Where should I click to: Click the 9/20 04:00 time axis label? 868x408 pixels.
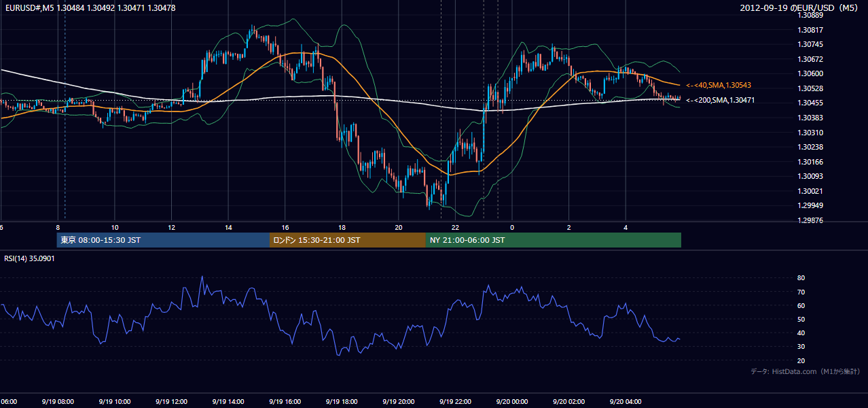tap(626, 402)
